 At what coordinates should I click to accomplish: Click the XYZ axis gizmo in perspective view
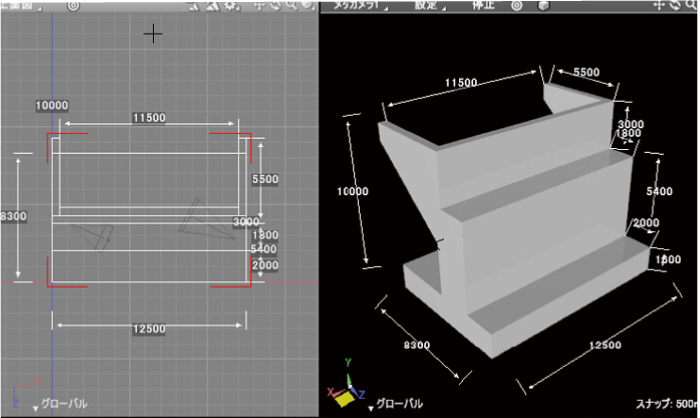click(x=346, y=395)
